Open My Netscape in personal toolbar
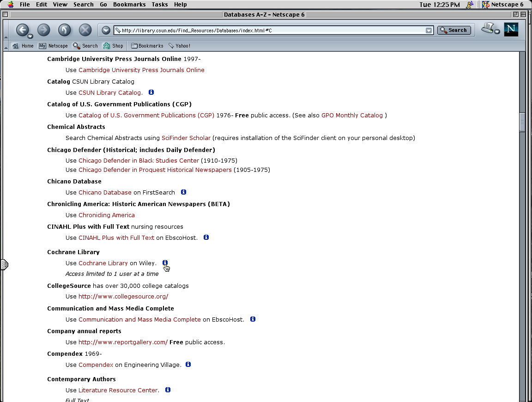532x402 pixels. [53, 46]
